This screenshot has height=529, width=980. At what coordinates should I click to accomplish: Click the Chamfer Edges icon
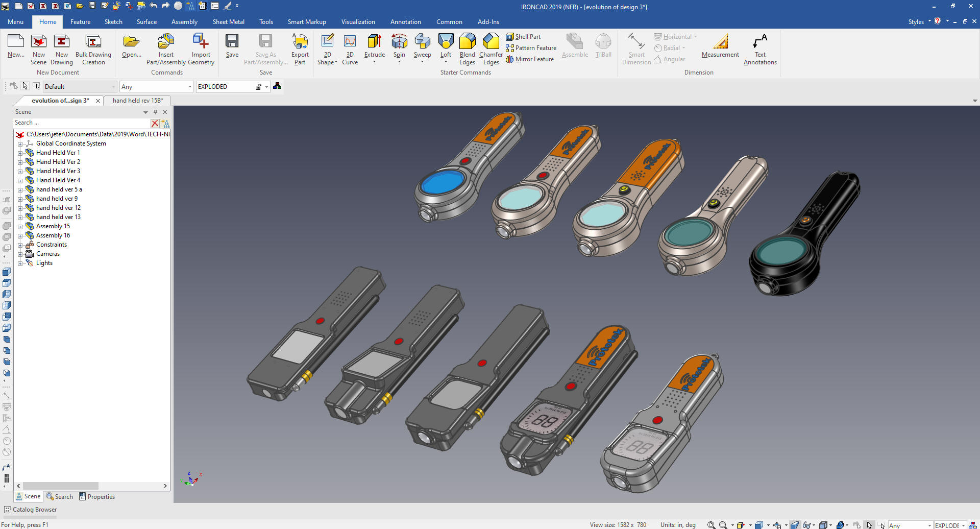pos(491,42)
